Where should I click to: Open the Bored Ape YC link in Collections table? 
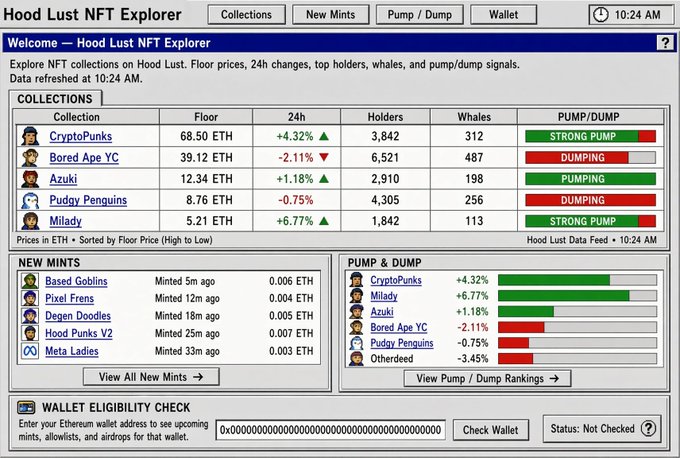(84, 157)
